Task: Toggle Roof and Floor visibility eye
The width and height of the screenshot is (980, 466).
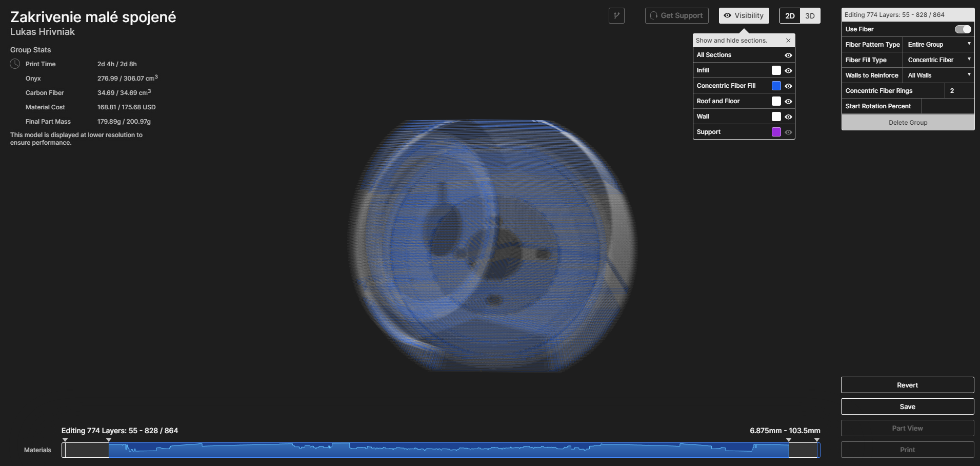Action: (x=788, y=102)
